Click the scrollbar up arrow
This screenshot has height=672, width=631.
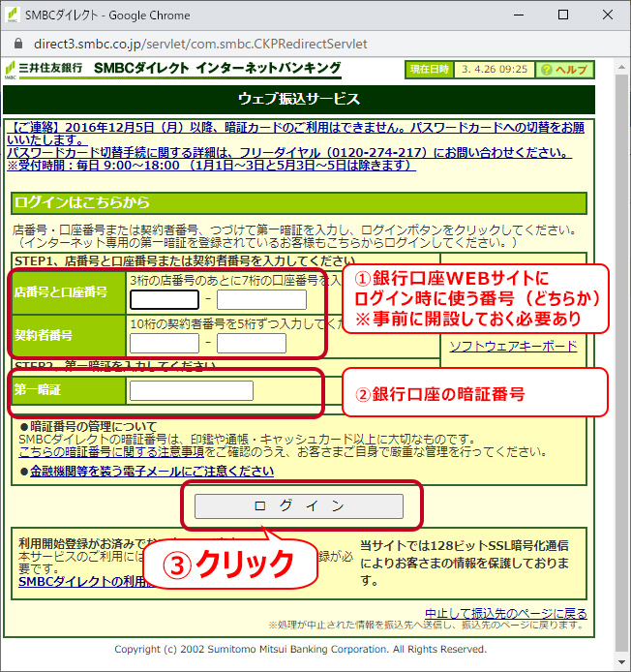(621, 67)
